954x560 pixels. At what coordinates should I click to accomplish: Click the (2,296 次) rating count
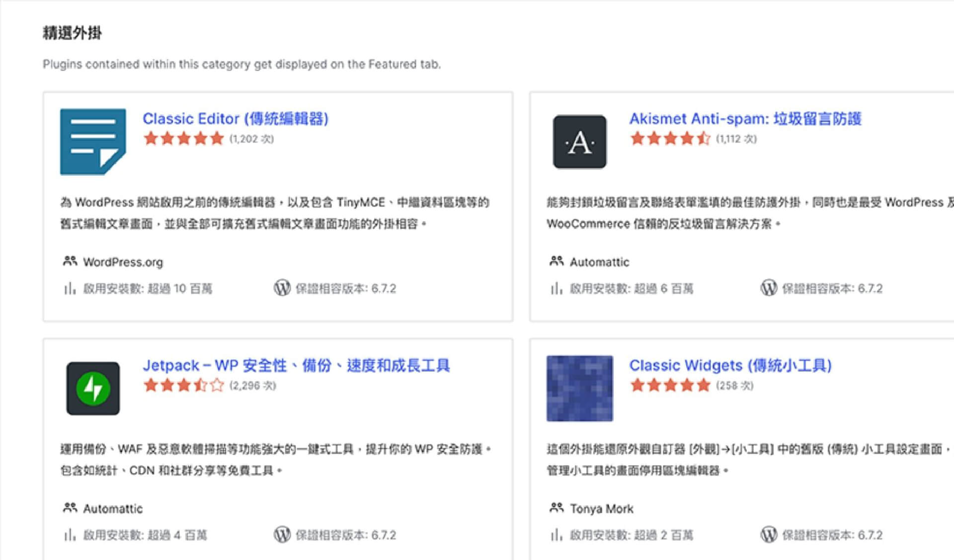[252, 386]
